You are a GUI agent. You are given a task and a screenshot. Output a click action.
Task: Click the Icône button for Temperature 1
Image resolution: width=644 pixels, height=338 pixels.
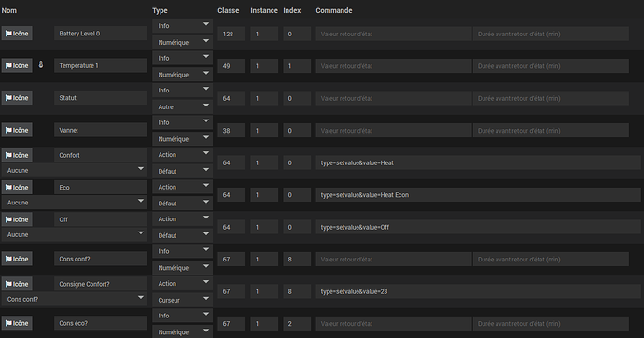coord(17,65)
